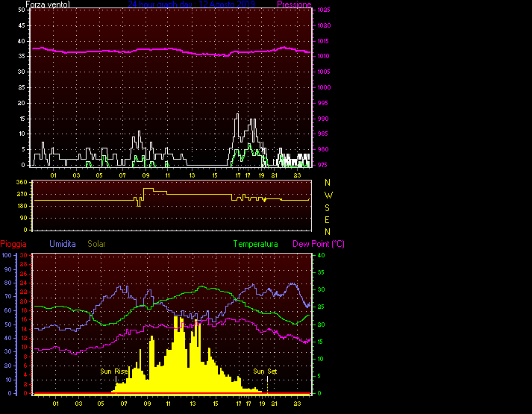Image resolution: width=532 pixels, height=414 pixels.
Task: Click red rain axis value "28"
Action: tap(24, 265)
